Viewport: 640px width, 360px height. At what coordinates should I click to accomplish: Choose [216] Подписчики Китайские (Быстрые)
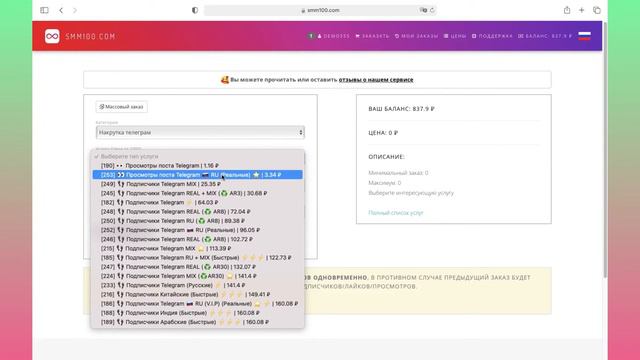click(198, 294)
